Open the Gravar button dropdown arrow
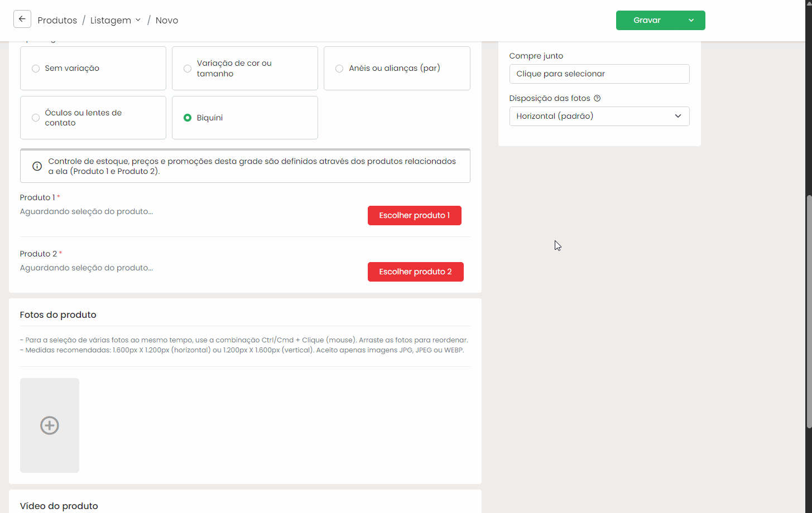Screen dimensions: 812x513 (x=691, y=20)
